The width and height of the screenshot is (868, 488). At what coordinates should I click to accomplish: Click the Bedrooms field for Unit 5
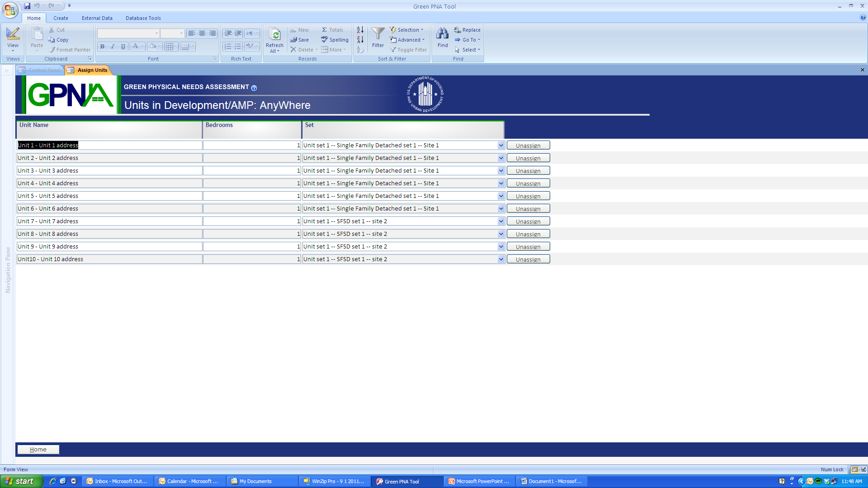pos(252,196)
